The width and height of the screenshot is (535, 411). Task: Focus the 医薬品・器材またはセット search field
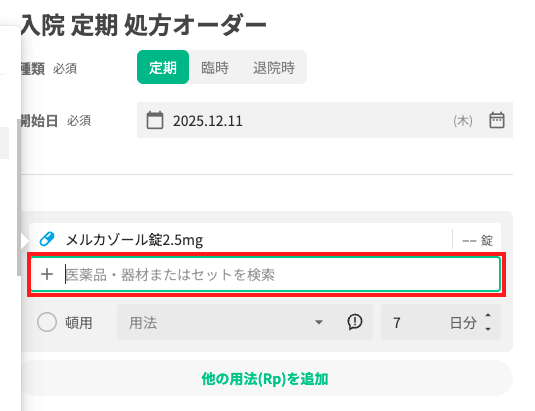[266, 275]
